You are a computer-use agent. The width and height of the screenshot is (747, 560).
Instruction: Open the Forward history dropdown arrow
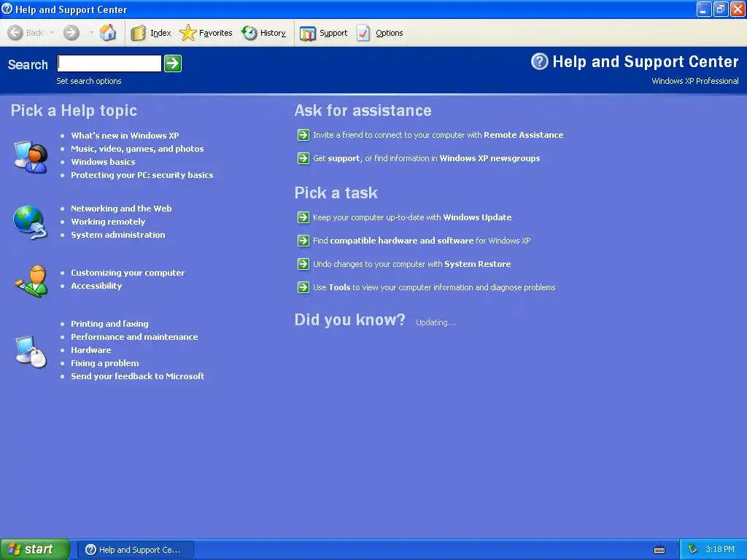pyautogui.click(x=90, y=33)
